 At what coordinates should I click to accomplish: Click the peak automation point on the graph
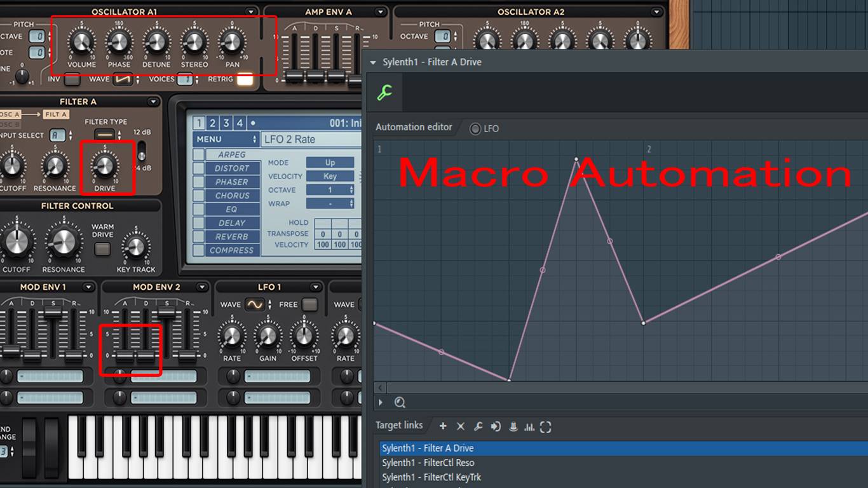pyautogui.click(x=576, y=159)
